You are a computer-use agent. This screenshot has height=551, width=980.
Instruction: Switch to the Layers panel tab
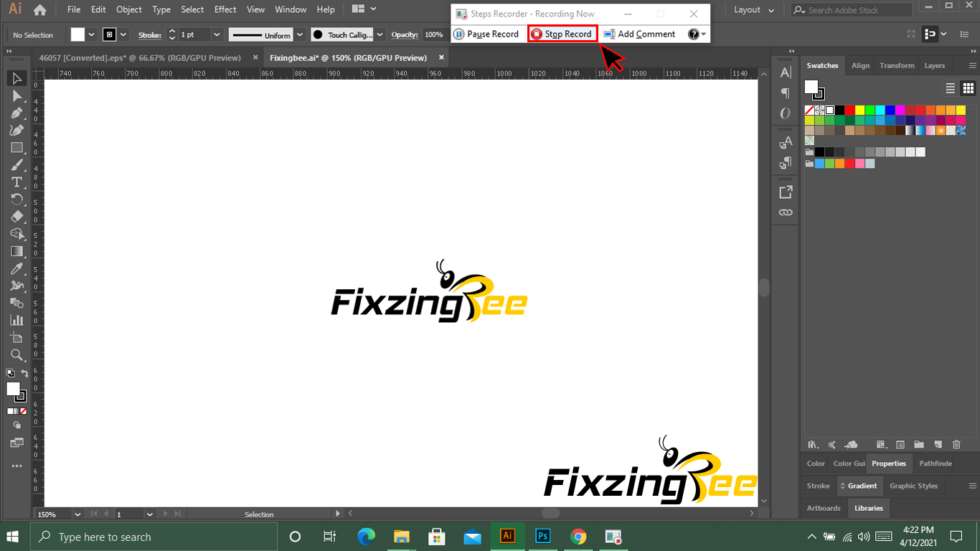(x=934, y=65)
